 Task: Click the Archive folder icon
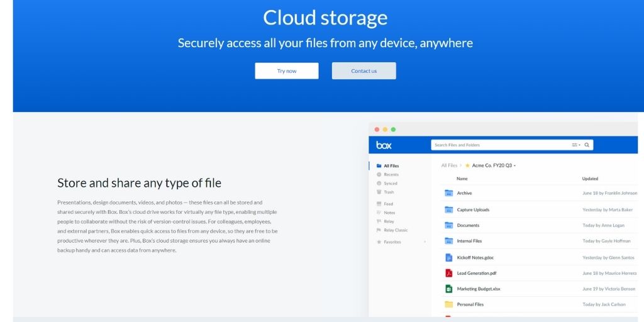pyautogui.click(x=448, y=193)
